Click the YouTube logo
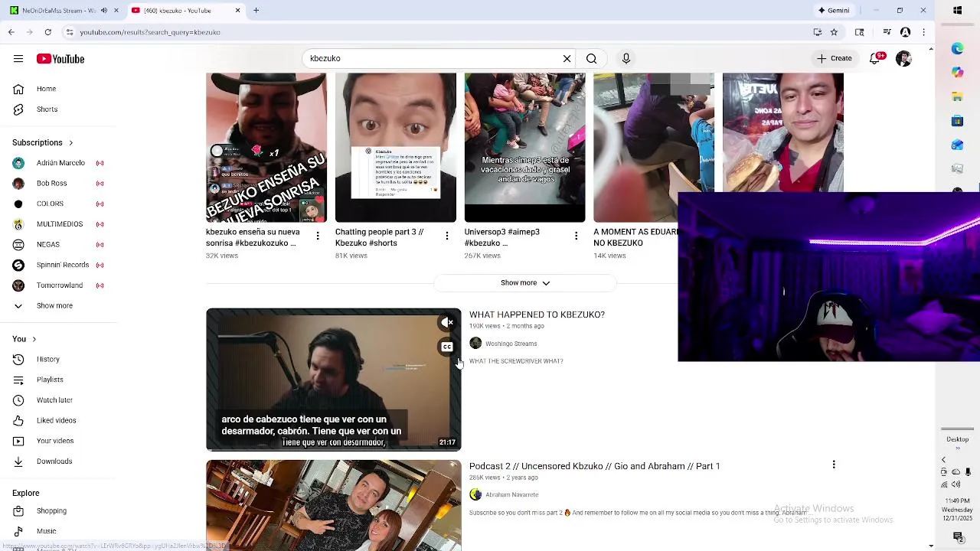Screen dimensions: 980x551 [x=60, y=59]
